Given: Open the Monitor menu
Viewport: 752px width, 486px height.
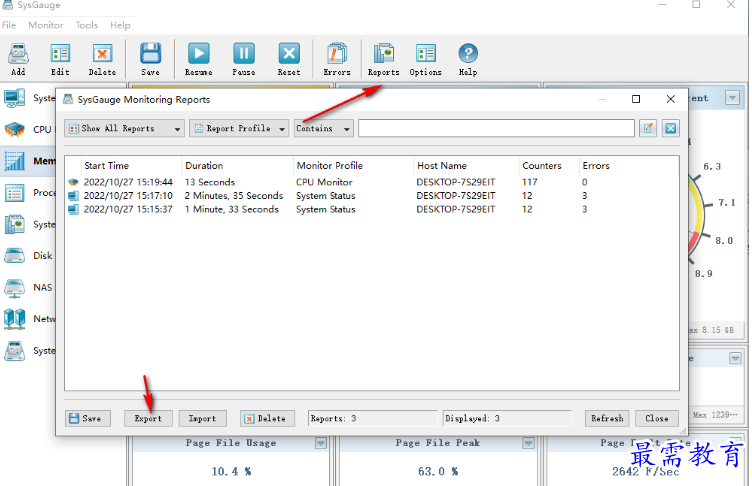Looking at the screenshot, I should coord(46,25).
